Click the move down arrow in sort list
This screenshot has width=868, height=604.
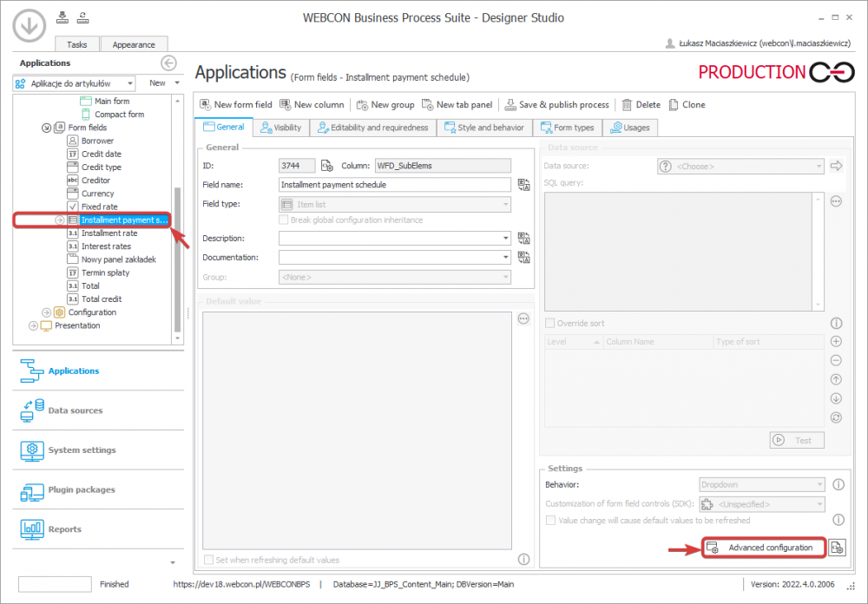pyautogui.click(x=836, y=398)
